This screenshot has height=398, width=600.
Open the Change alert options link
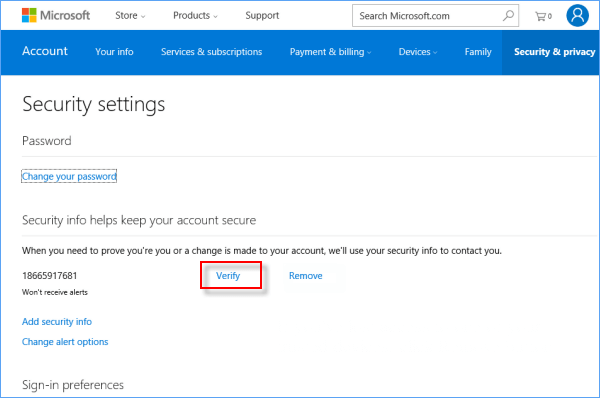click(x=65, y=342)
